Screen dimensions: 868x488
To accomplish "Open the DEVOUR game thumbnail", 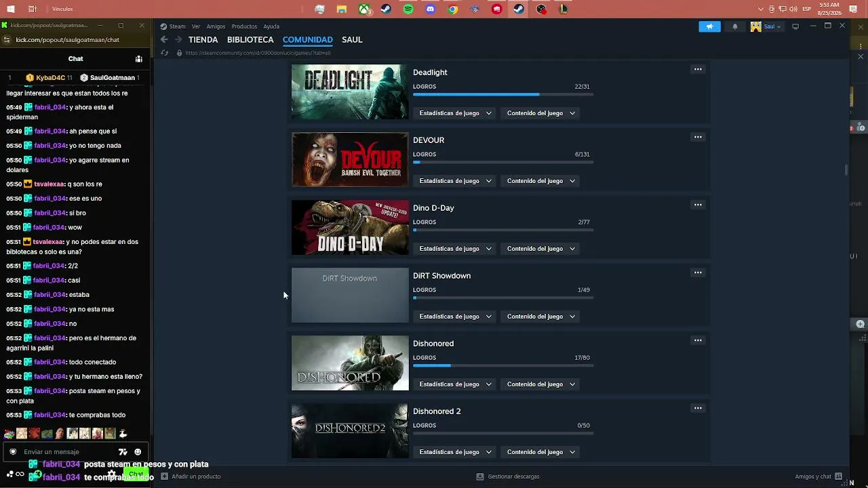I will point(350,159).
